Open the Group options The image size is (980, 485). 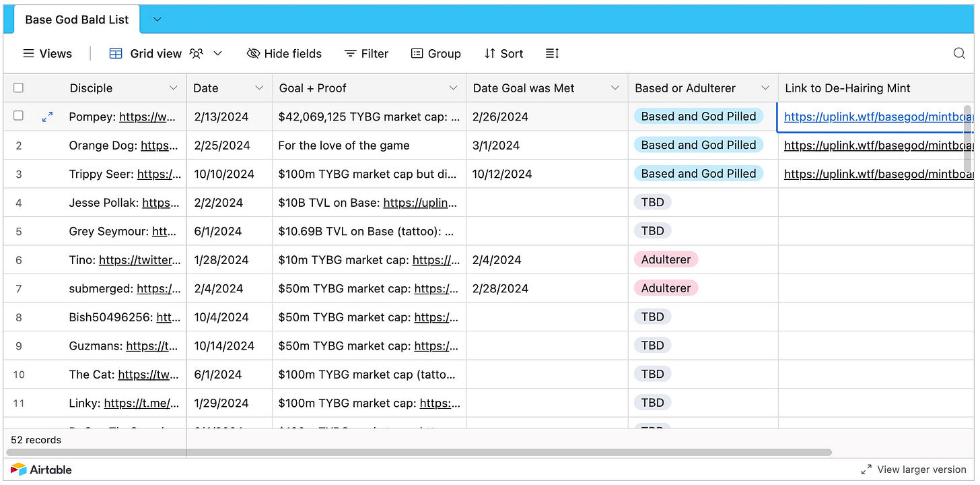coord(436,53)
